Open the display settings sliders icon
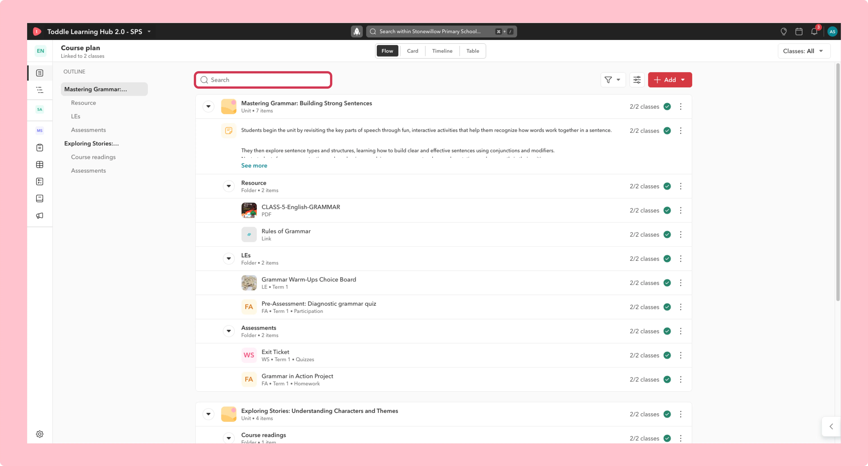The width and height of the screenshot is (868, 466). pos(637,80)
